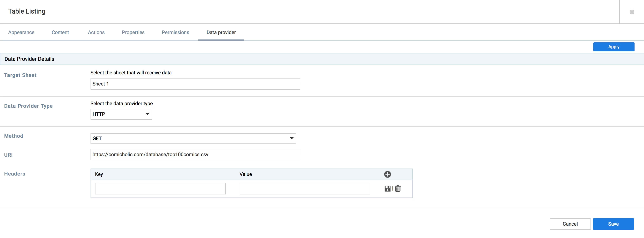The height and width of the screenshot is (238, 644).
Task: Select the Properties tab
Action: (x=133, y=32)
